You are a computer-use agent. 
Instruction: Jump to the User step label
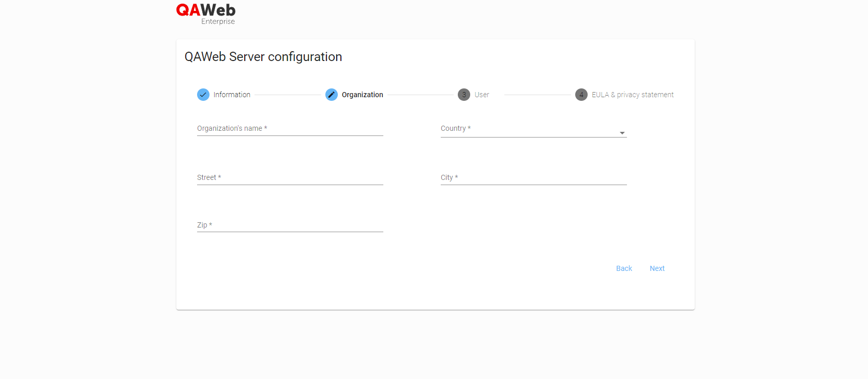[x=482, y=95]
